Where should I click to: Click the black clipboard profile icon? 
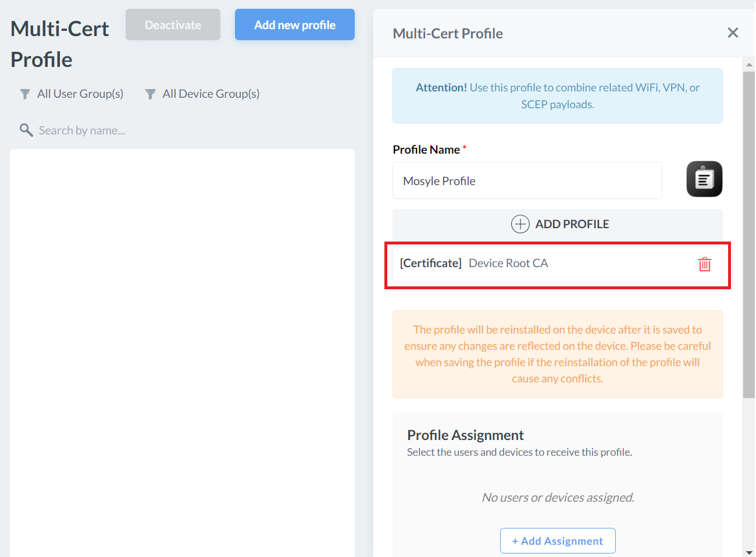coord(704,179)
